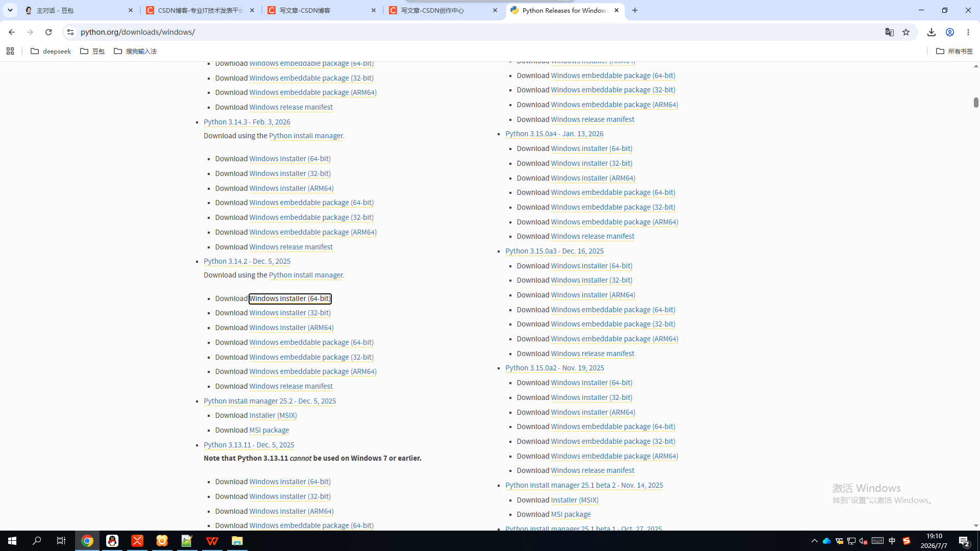Open the 所有书签 all bookmarks folder
This screenshot has height=551, width=980.
pos(954,51)
